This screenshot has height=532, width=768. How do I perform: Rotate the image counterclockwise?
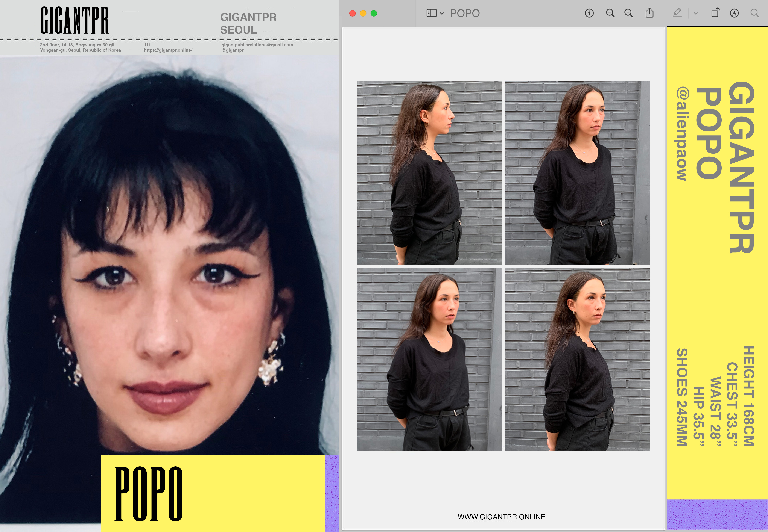[x=715, y=13]
